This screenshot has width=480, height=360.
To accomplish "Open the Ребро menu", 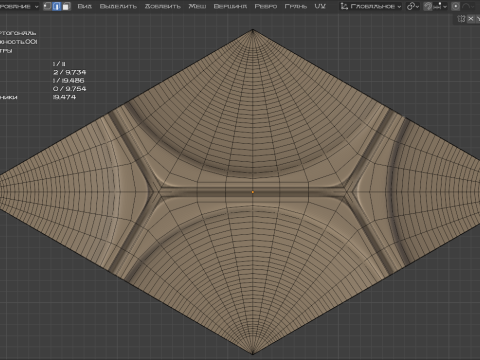I will pos(266,6).
